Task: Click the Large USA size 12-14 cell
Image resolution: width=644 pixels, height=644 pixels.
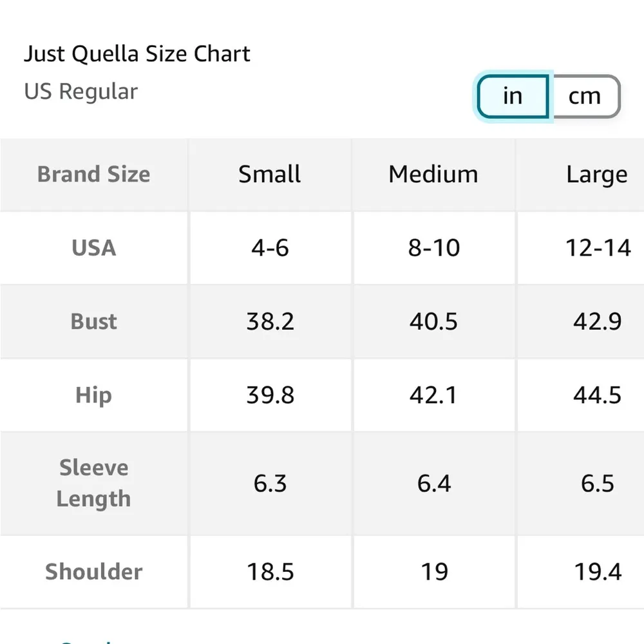Action: click(598, 248)
